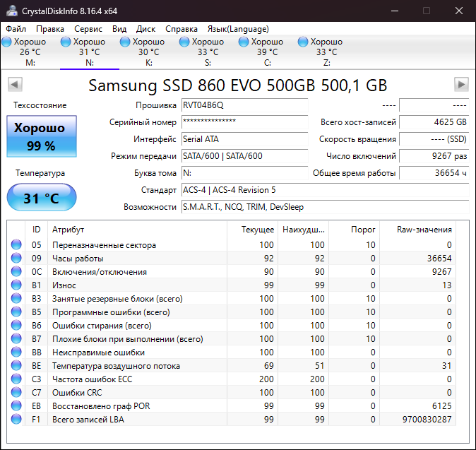476x450 pixels.
Task: Click the status orb next to drive C:
Action: tap(244, 42)
